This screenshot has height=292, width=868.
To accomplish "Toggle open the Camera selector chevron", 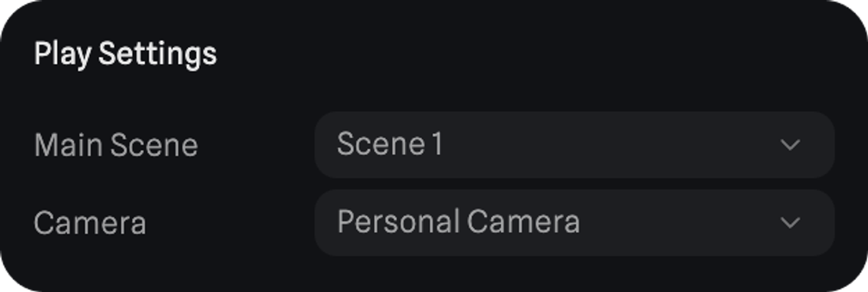I will (789, 223).
